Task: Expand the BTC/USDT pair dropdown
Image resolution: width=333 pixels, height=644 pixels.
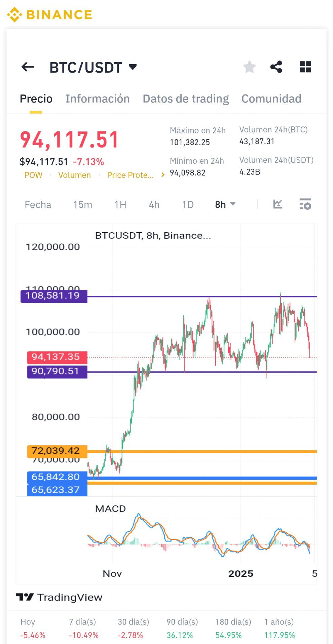Action: pos(133,67)
